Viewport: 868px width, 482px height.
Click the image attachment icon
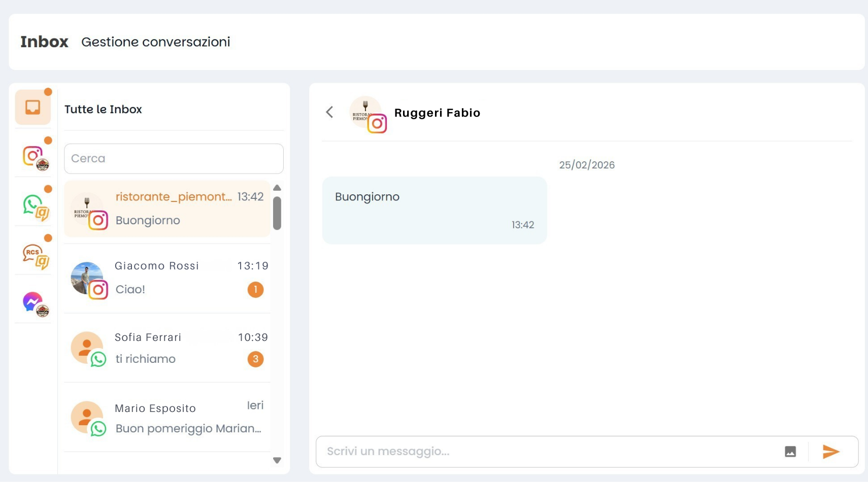pos(790,451)
